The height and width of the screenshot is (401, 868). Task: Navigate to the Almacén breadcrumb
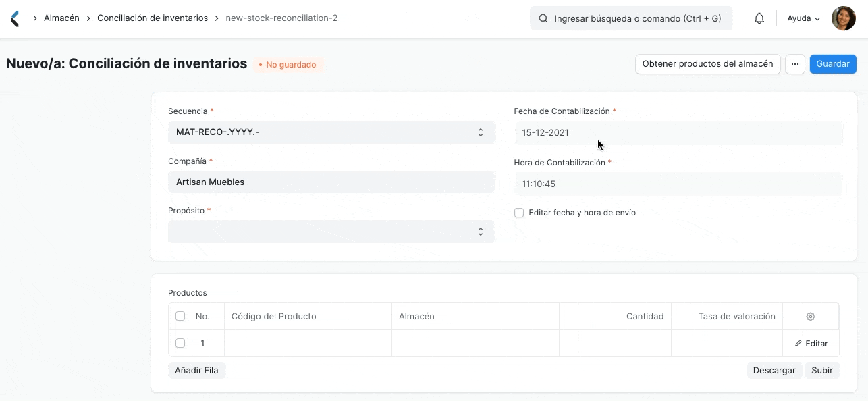(61, 18)
